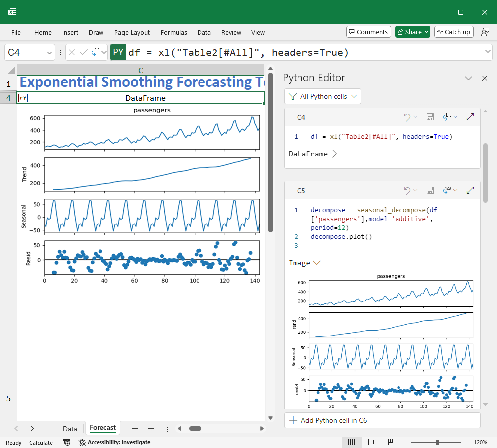Screen dimensions: 497x448
Task: Switch to Page Break Preview view
Action: tap(391, 442)
